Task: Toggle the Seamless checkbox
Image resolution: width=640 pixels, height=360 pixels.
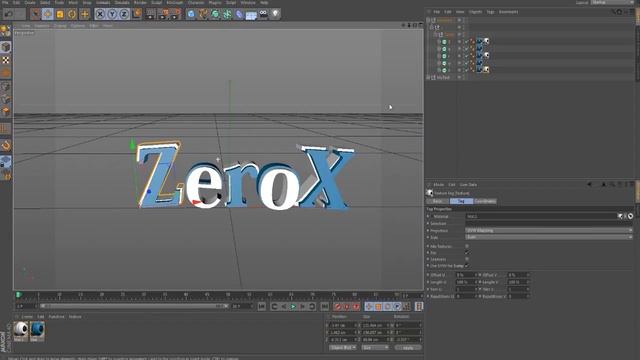Action: (x=467, y=259)
